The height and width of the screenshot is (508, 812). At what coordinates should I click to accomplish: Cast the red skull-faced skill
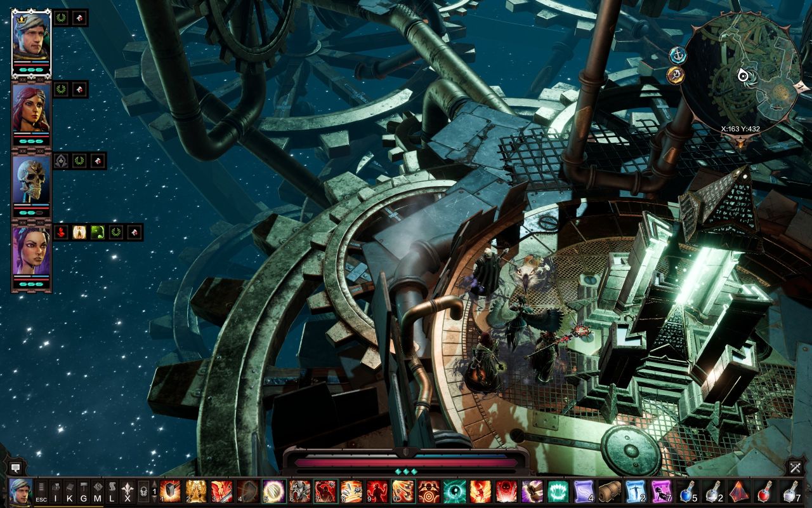coord(507,491)
